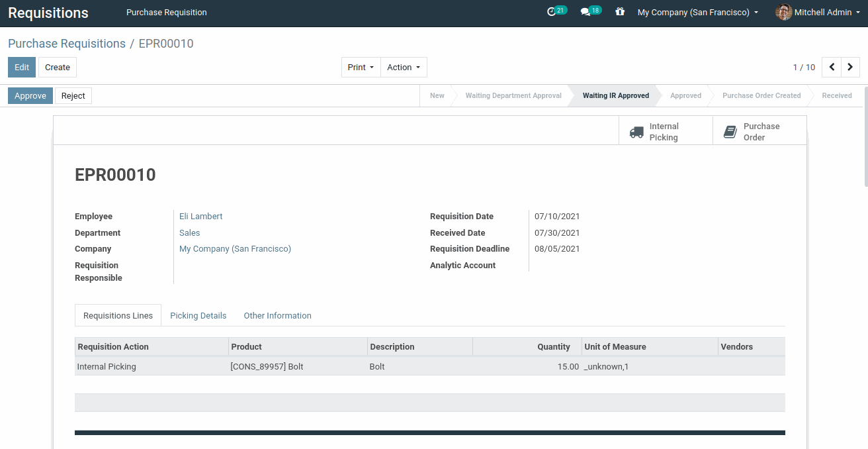
Task: Go back to Purchase Requisitions breadcrumb
Action: pyautogui.click(x=66, y=44)
